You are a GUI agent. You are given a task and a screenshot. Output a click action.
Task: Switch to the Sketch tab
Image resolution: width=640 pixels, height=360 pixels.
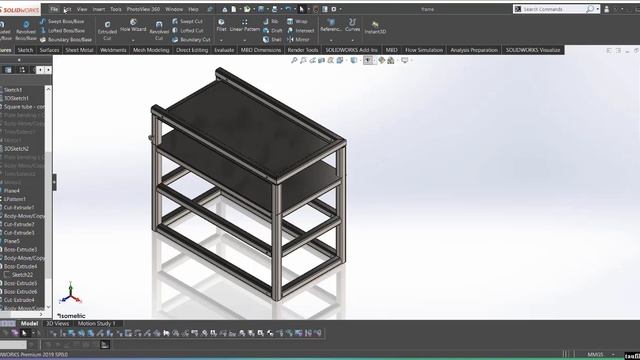pos(25,50)
